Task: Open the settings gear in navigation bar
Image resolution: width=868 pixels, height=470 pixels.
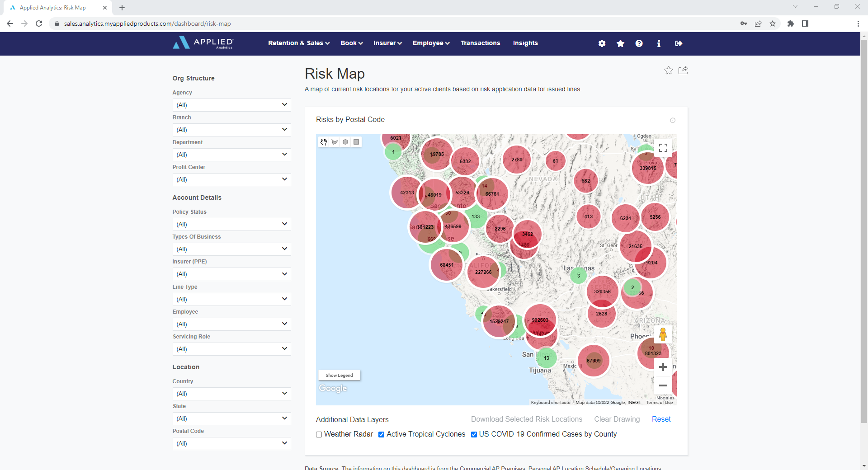Action: [x=602, y=43]
